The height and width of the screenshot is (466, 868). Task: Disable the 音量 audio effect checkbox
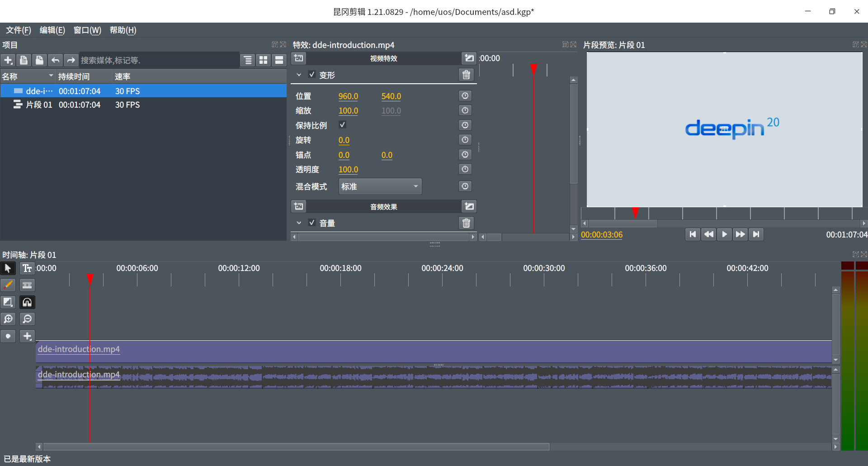coord(312,223)
